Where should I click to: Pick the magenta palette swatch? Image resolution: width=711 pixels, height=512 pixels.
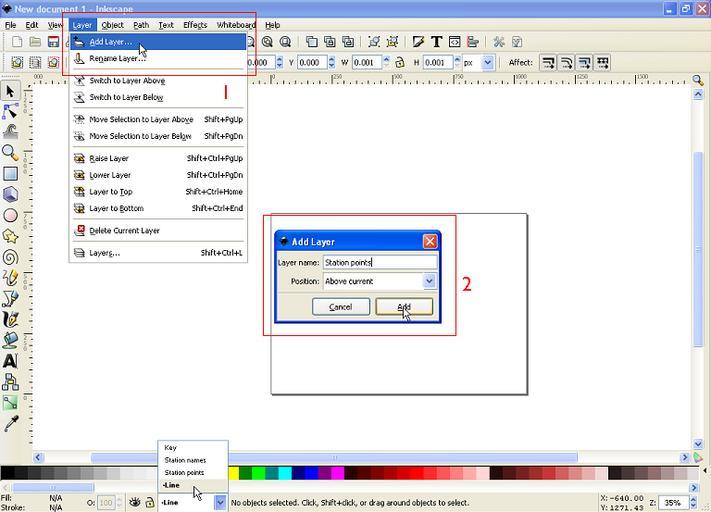pyautogui.click(x=338, y=473)
